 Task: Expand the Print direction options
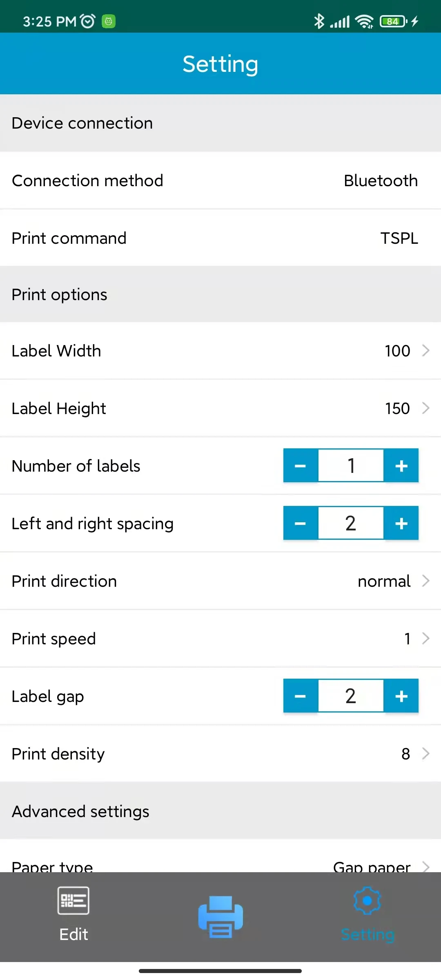pyautogui.click(x=220, y=581)
